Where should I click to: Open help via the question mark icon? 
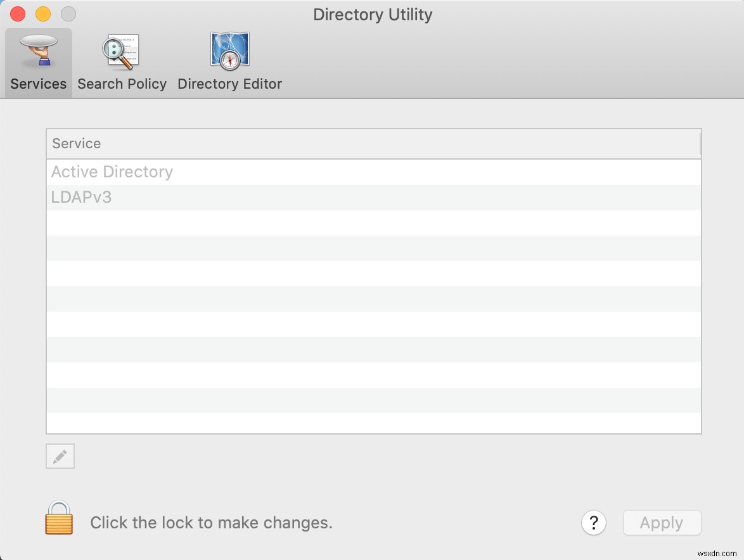pos(593,523)
